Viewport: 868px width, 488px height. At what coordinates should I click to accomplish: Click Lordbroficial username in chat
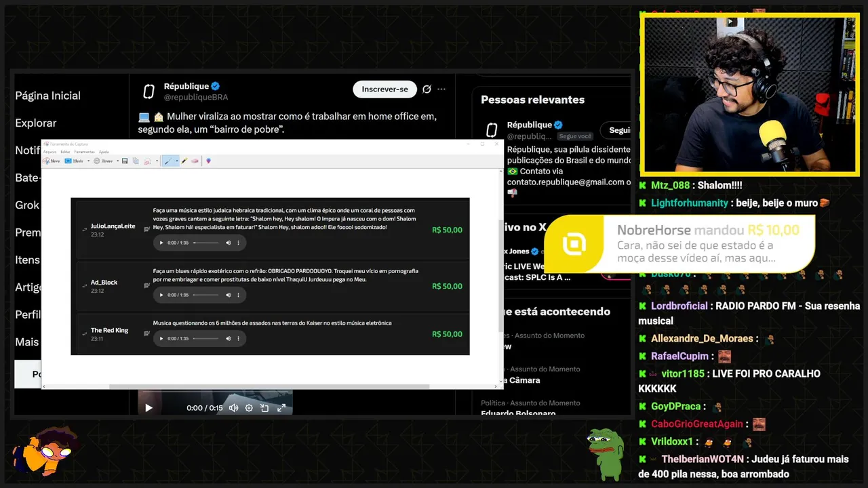click(679, 306)
